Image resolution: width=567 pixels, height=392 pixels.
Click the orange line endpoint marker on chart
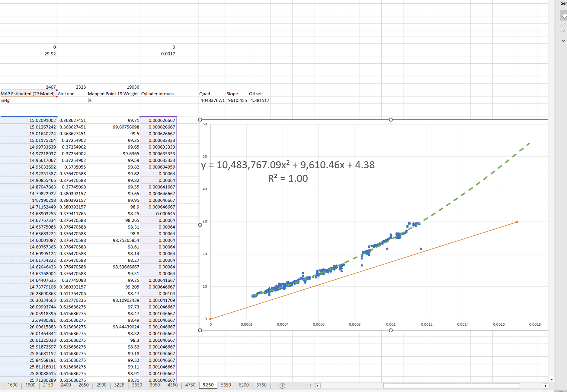[517, 222]
